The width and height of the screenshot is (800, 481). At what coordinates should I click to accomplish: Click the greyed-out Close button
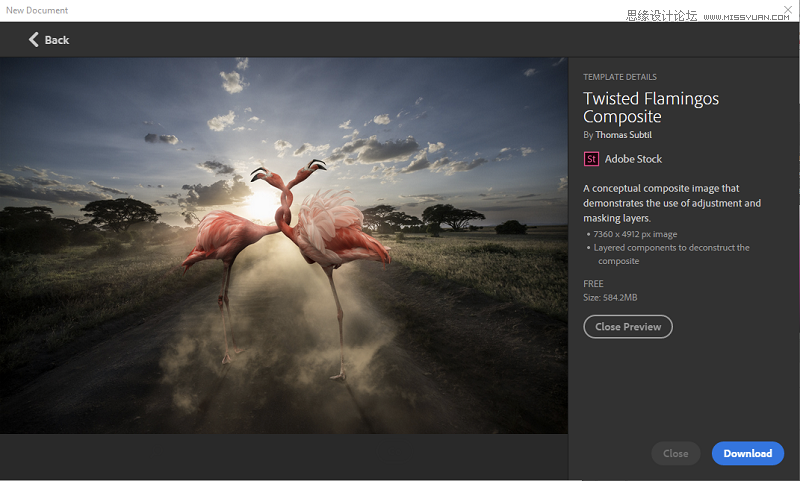click(676, 453)
